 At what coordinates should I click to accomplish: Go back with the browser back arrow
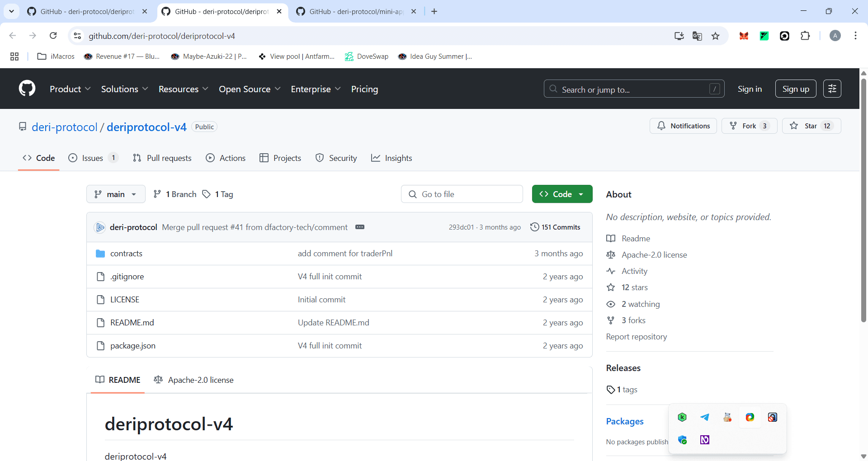(13, 36)
